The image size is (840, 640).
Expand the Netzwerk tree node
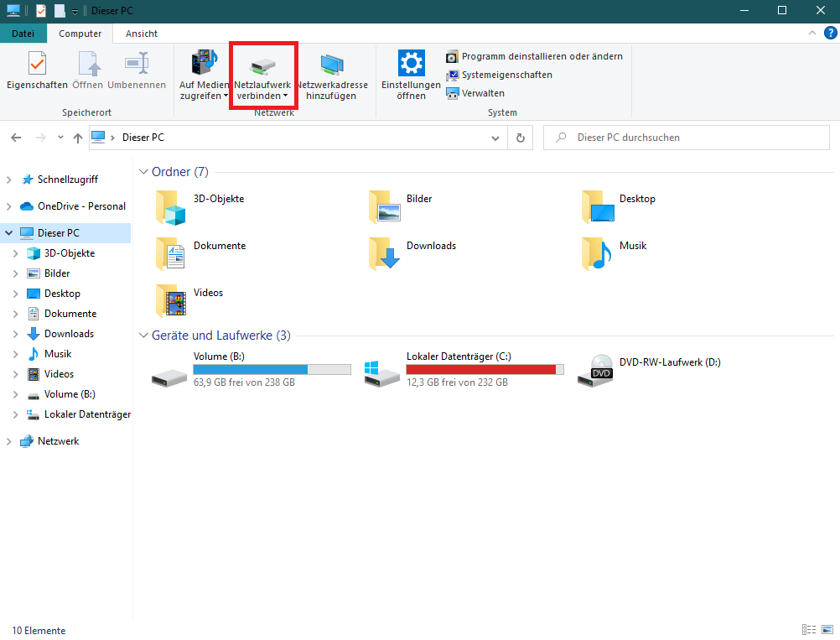click(9, 441)
